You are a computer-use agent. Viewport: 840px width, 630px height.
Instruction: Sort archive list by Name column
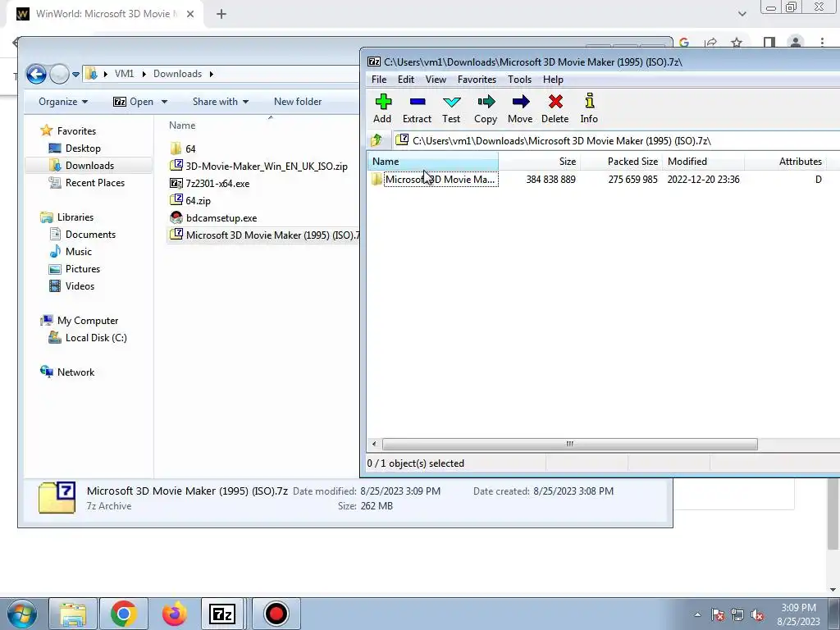(433, 162)
